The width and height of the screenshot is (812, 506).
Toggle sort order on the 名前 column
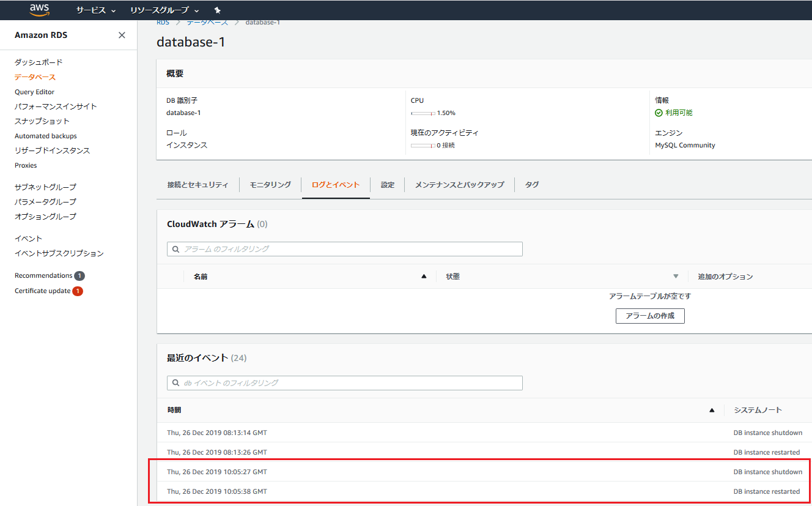[x=424, y=276]
